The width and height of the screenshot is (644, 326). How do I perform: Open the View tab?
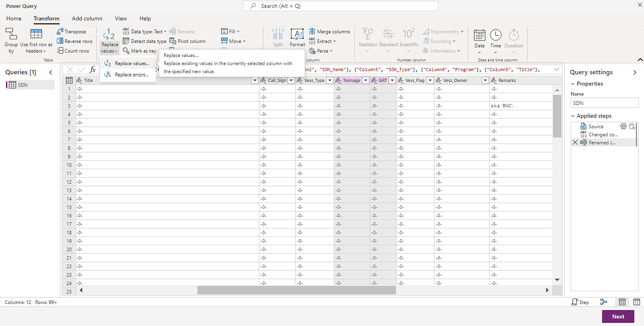121,19
